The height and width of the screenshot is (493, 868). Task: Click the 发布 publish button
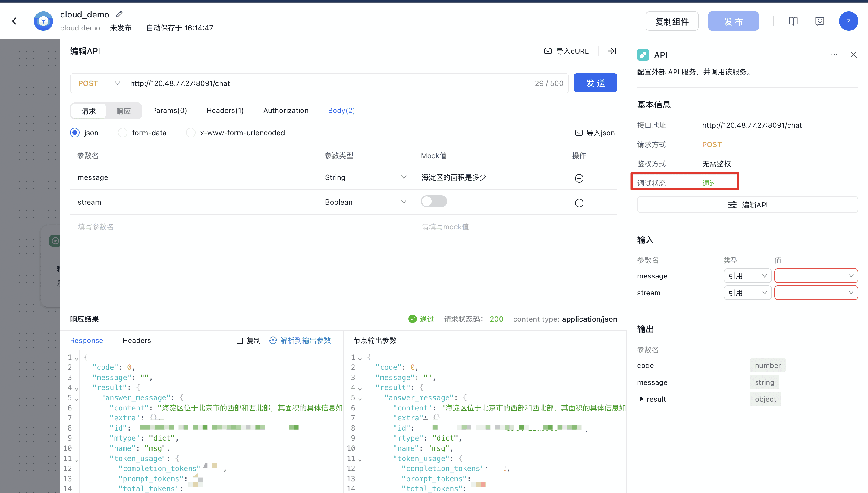733,21
